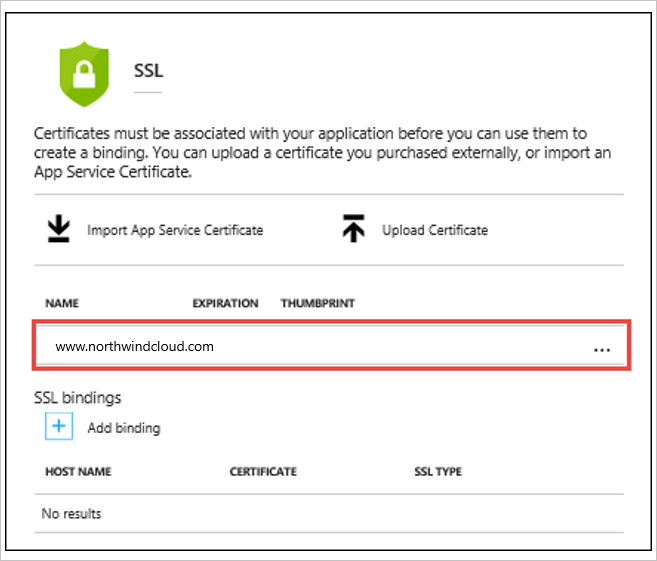This screenshot has width=657, height=561.
Task: Click the Add binding label
Action: point(124,428)
